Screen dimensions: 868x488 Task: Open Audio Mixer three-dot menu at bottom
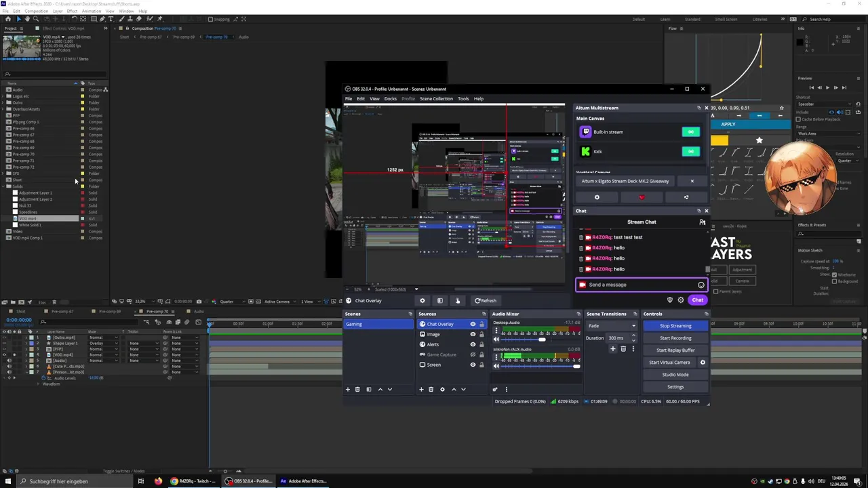tap(506, 389)
